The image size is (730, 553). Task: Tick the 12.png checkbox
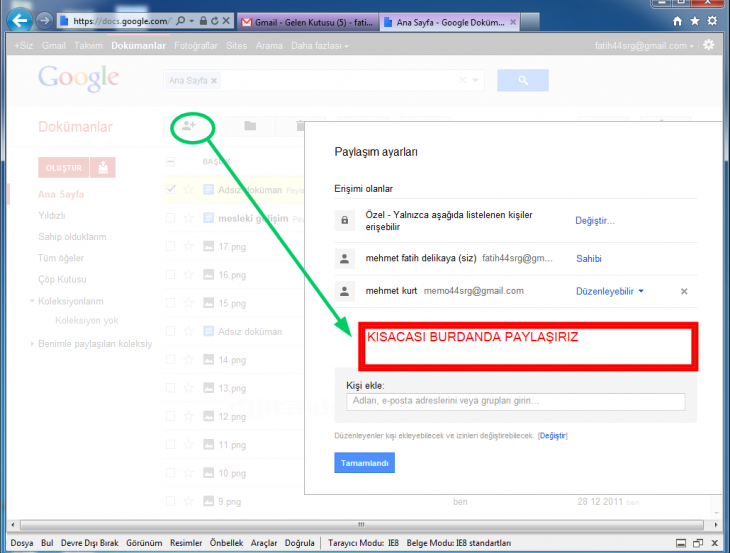coord(170,416)
